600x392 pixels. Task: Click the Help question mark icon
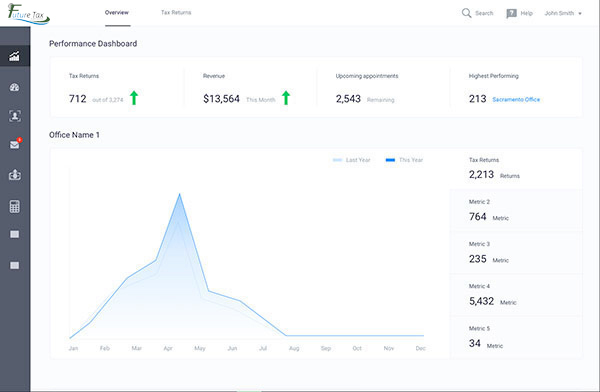point(511,13)
